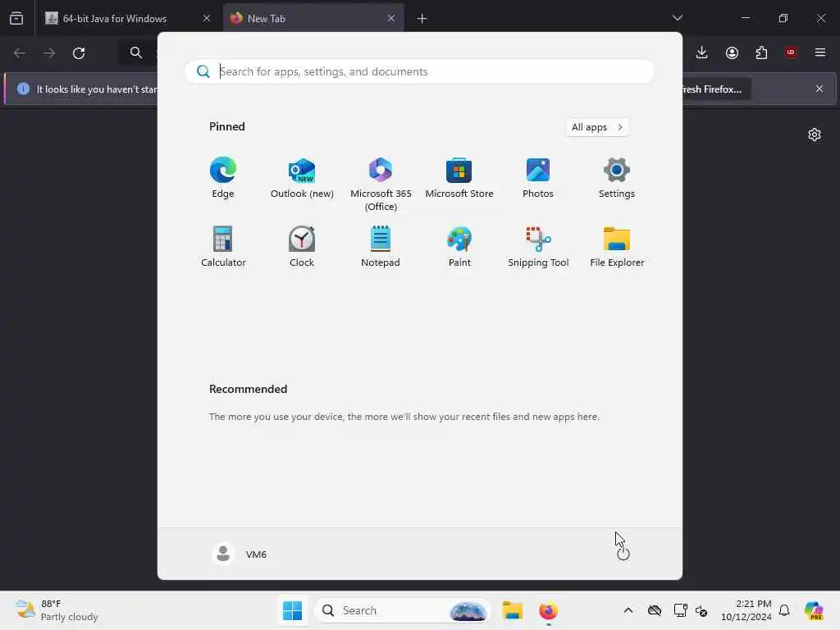
Task: Open the Firefox hamburger application menu
Action: (x=820, y=52)
